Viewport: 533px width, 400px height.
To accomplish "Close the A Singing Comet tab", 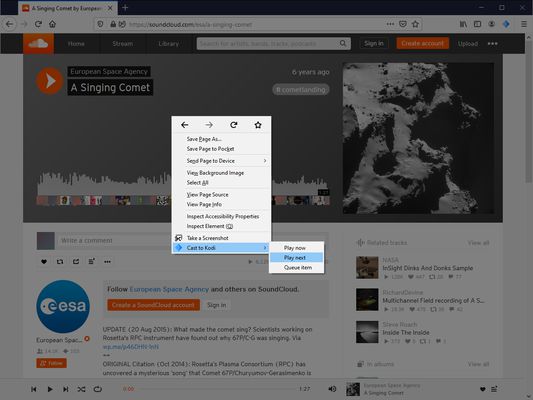I will coord(110,8).
